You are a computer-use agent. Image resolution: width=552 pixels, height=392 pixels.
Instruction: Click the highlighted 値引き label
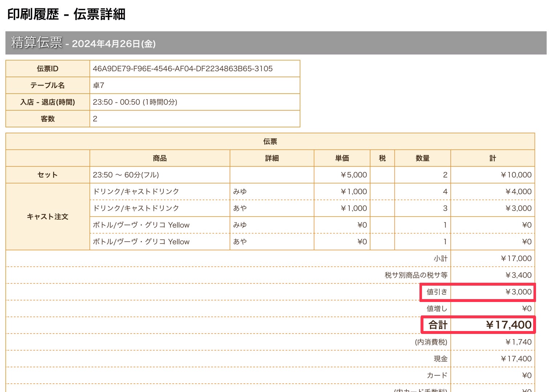point(437,292)
